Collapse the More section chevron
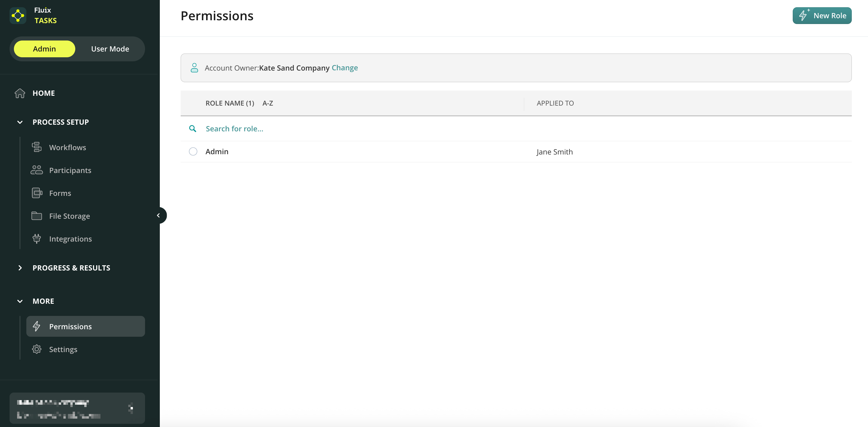This screenshot has width=868, height=427. click(20, 301)
